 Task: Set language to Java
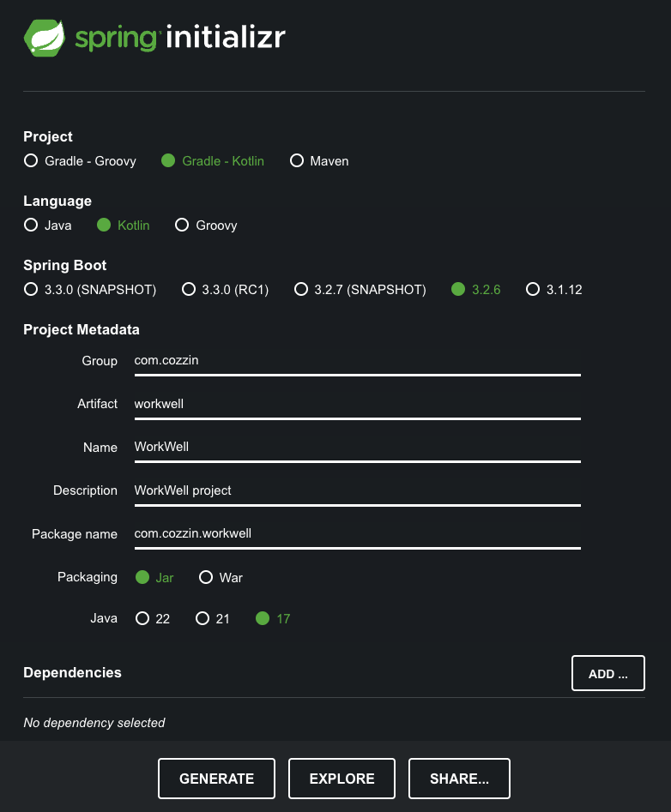tap(48, 226)
